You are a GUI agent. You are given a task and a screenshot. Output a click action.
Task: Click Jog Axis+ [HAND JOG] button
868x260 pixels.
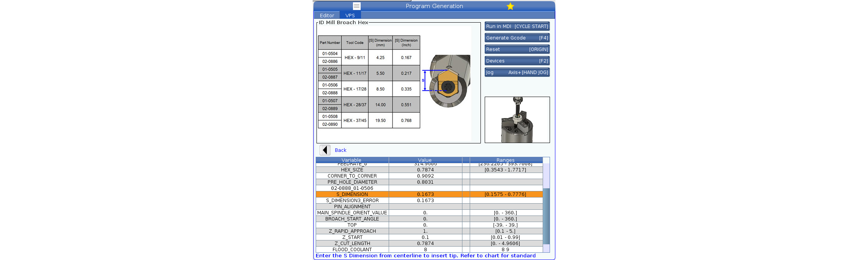517,72
